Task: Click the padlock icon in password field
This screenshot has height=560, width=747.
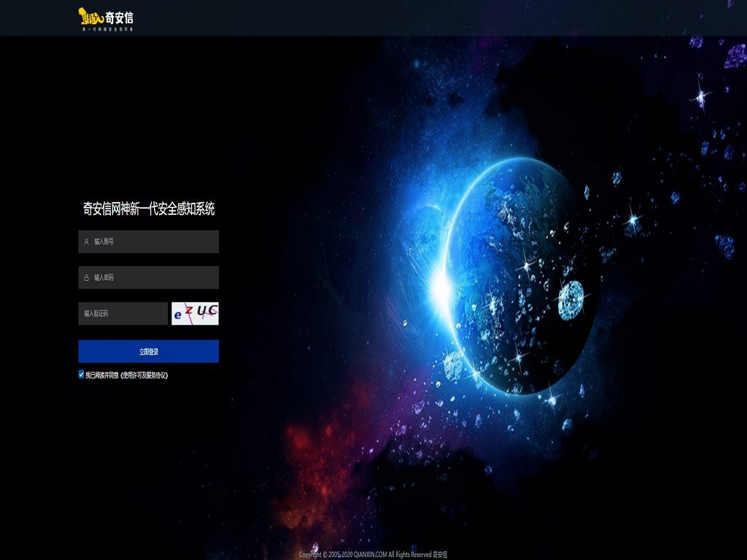Action: pyautogui.click(x=86, y=278)
